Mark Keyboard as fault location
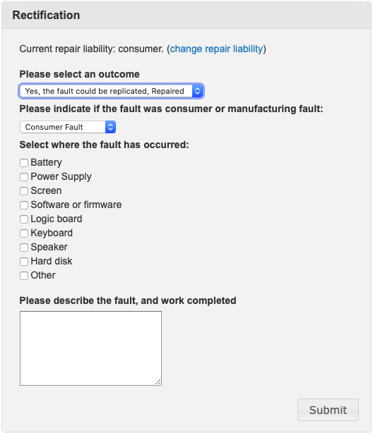The width and height of the screenshot is (373, 433). pyautogui.click(x=24, y=233)
